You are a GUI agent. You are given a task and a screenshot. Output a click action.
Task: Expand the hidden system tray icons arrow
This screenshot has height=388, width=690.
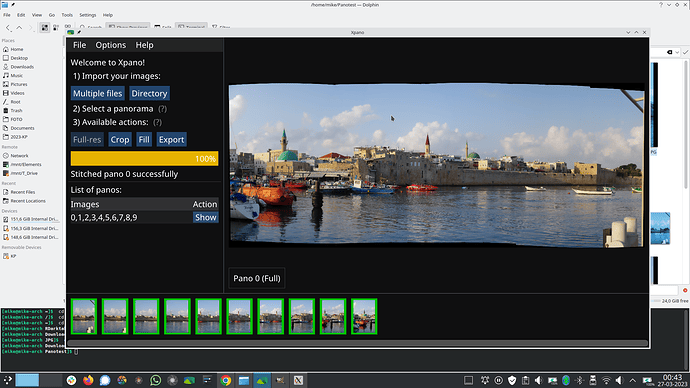633,380
